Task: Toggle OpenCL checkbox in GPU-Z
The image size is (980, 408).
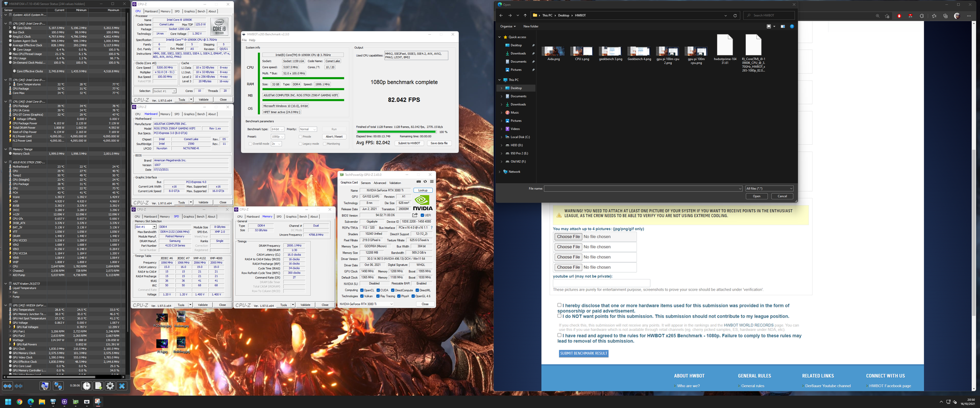Action: 362,290
